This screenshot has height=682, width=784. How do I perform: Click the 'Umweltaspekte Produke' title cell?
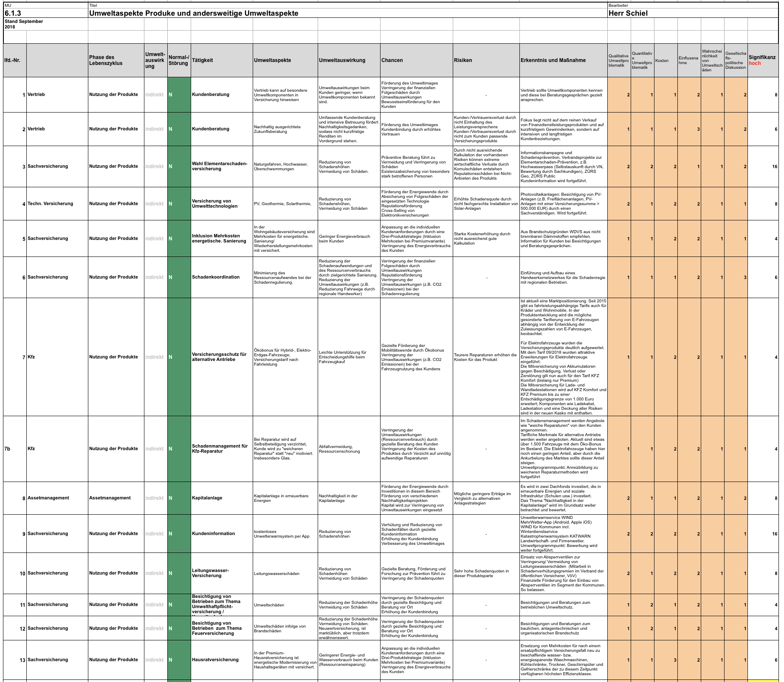click(x=194, y=13)
